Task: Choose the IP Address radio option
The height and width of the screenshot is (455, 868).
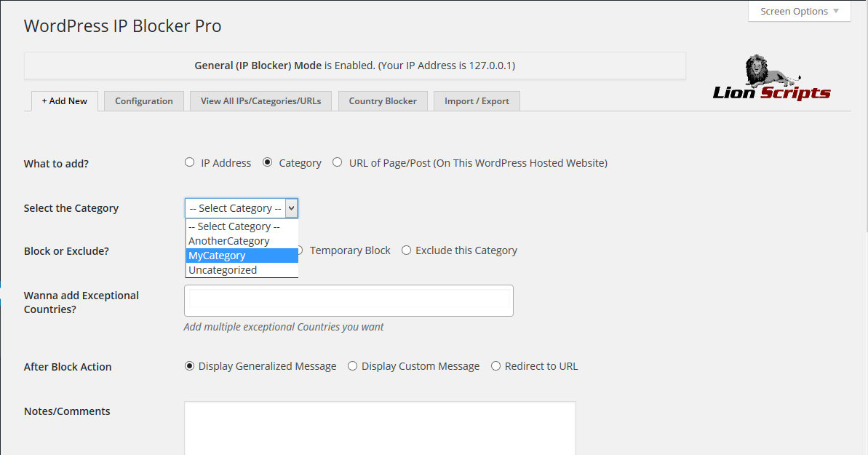Action: point(190,163)
